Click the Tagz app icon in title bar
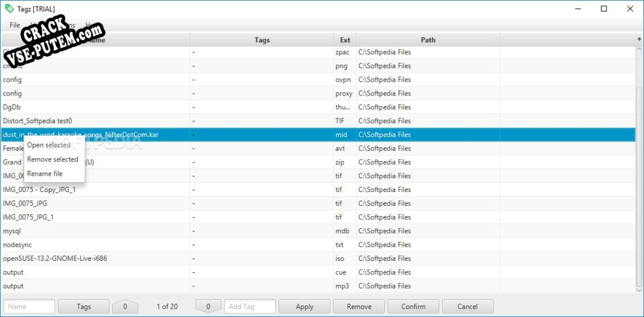The width and height of the screenshot is (644, 317). click(x=9, y=9)
